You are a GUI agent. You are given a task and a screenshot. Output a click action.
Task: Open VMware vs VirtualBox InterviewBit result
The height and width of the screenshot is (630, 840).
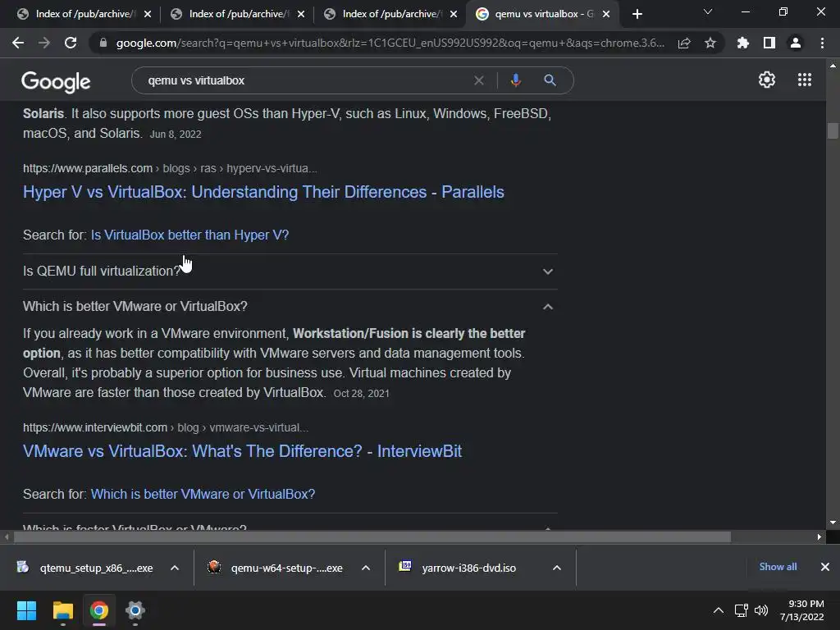click(x=242, y=451)
